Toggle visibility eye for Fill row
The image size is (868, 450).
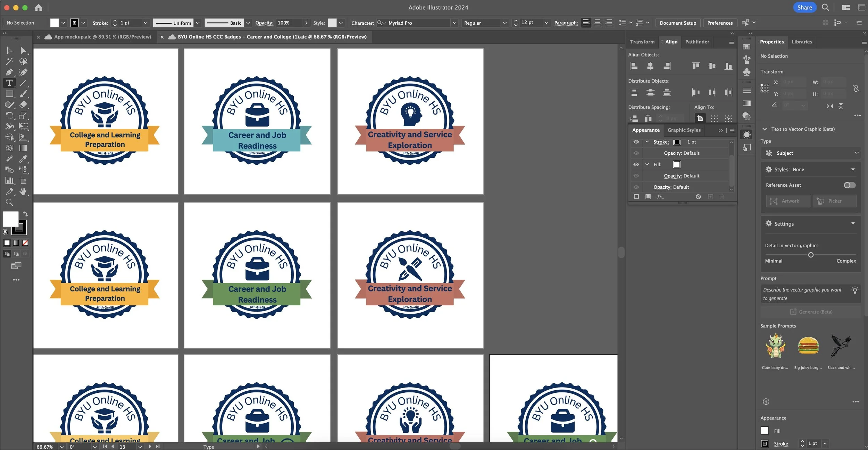(636, 164)
